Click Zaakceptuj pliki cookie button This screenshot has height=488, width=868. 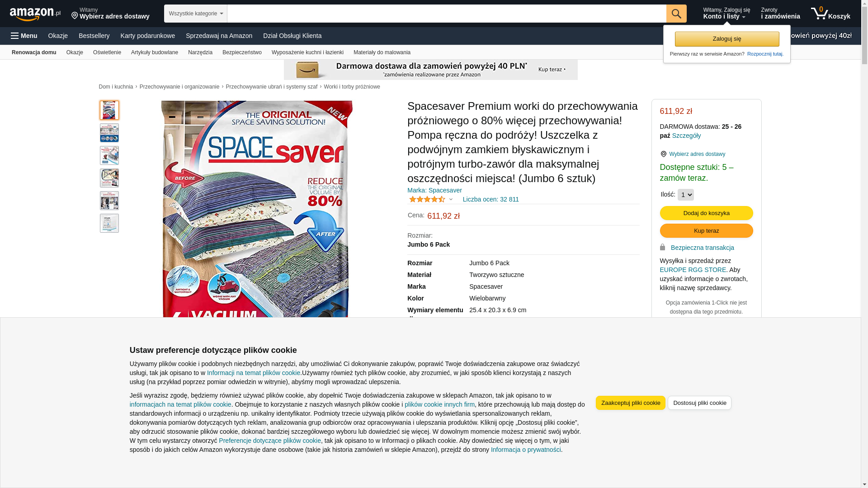tap(630, 403)
